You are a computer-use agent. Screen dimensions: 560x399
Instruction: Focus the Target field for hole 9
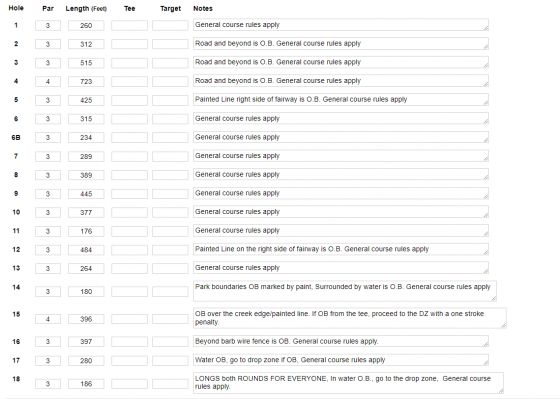(170, 194)
